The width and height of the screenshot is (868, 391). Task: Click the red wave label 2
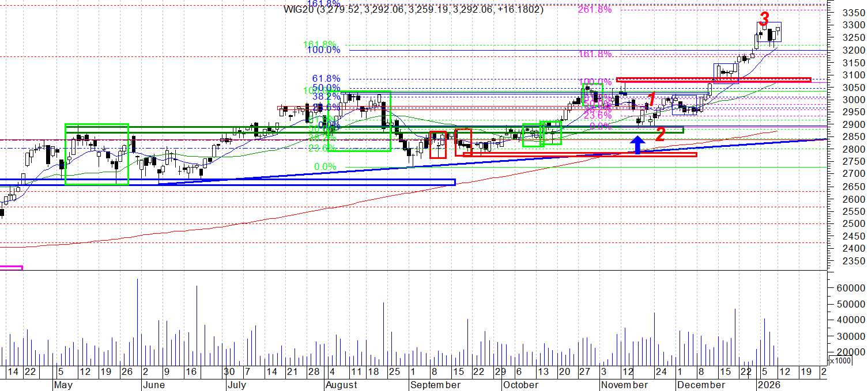pyautogui.click(x=661, y=135)
